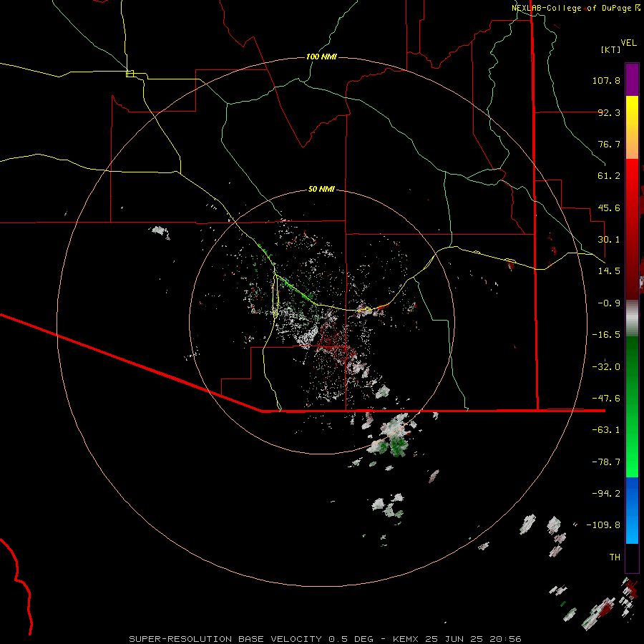Select the 76.7 scale value
This screenshot has width=644, height=644.
click(609, 144)
